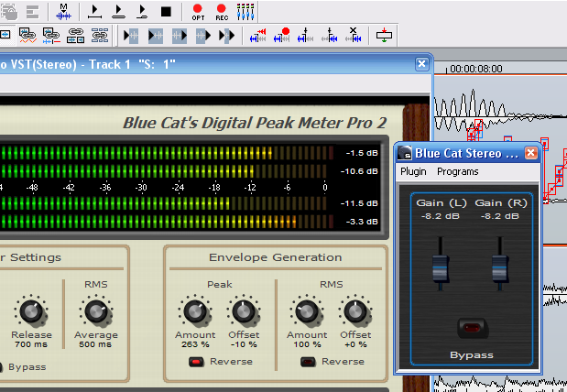Click red dot record marker waveform icon
Viewport: 567px width, 392px height.
coord(282,36)
